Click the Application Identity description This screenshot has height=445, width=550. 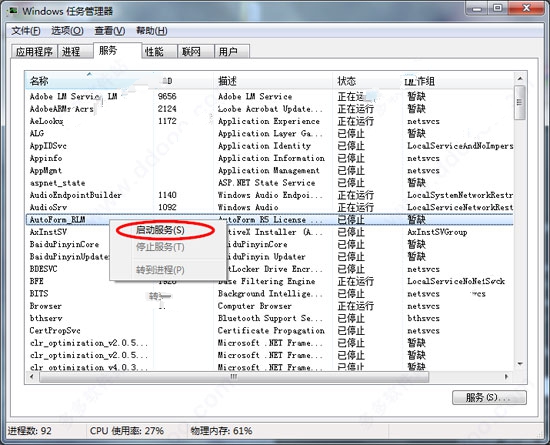click(x=264, y=146)
